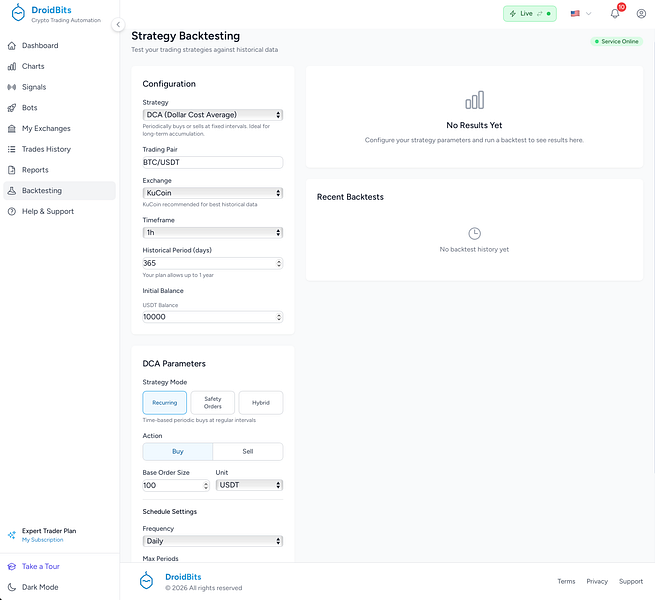The image size is (655, 600).
Task: Open the Frequency dropdown showing Daily
Action: [x=213, y=541]
